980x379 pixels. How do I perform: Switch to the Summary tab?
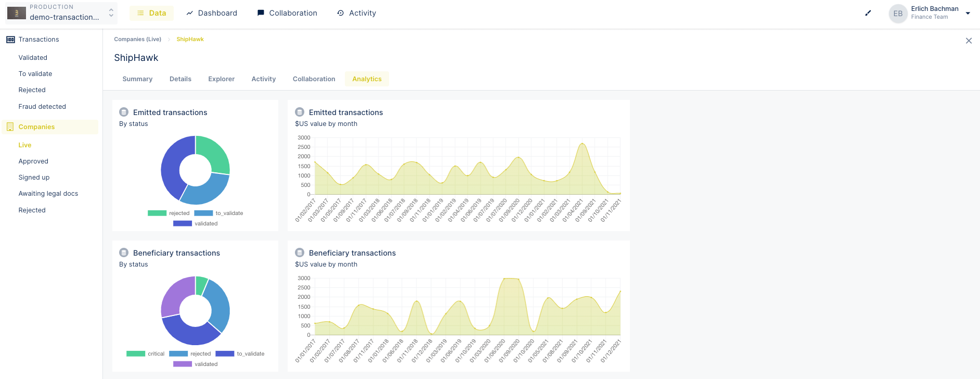point(137,79)
